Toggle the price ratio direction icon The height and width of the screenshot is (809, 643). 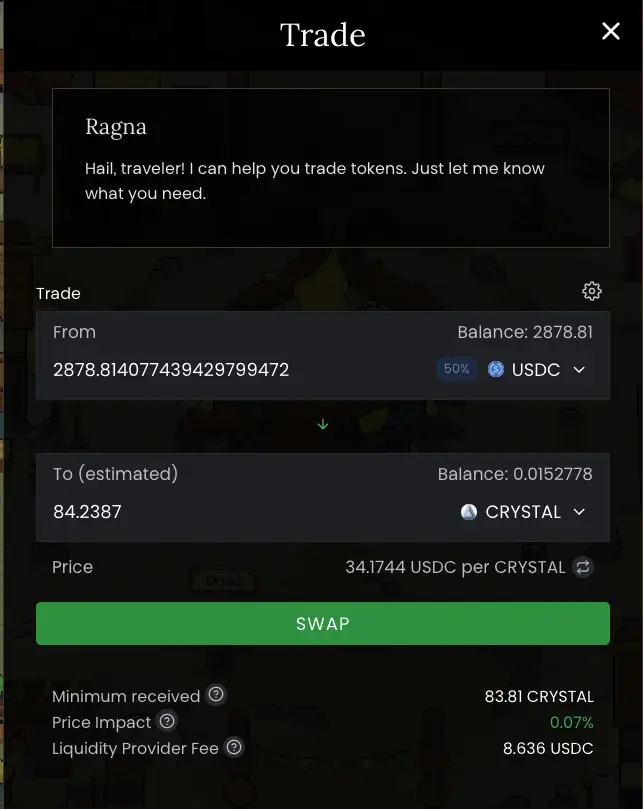point(583,567)
